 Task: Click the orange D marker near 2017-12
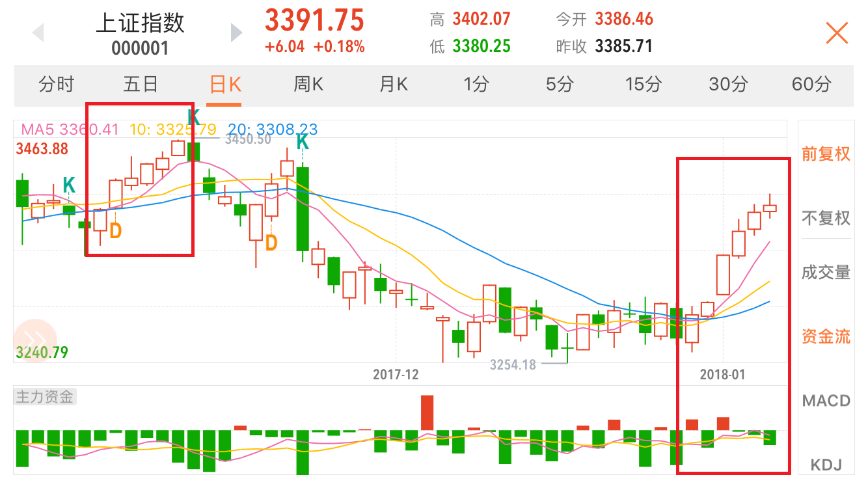[271, 243]
